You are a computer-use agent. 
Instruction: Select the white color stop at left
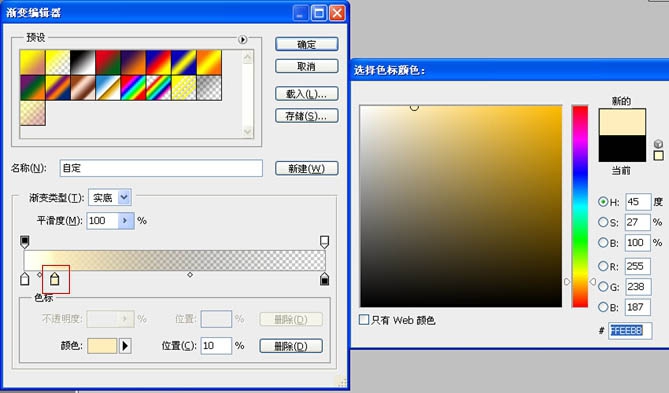pyautogui.click(x=25, y=279)
